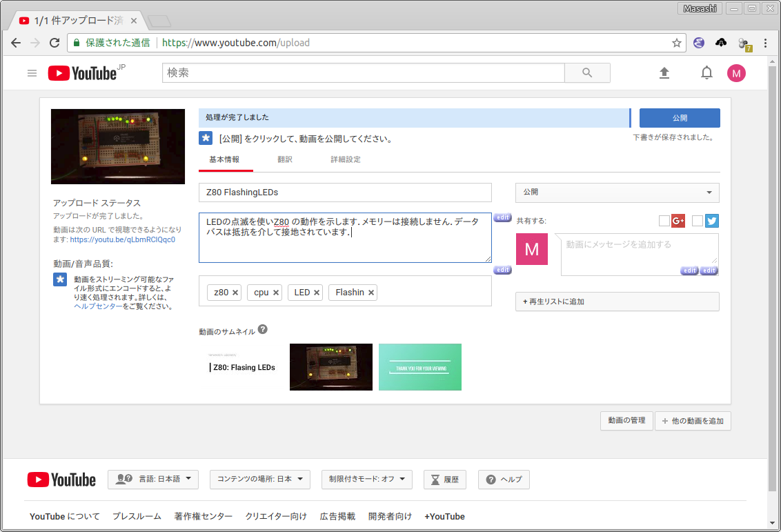Click the lock secure connection icon
Image resolution: width=781 pixels, height=532 pixels.
76,43
